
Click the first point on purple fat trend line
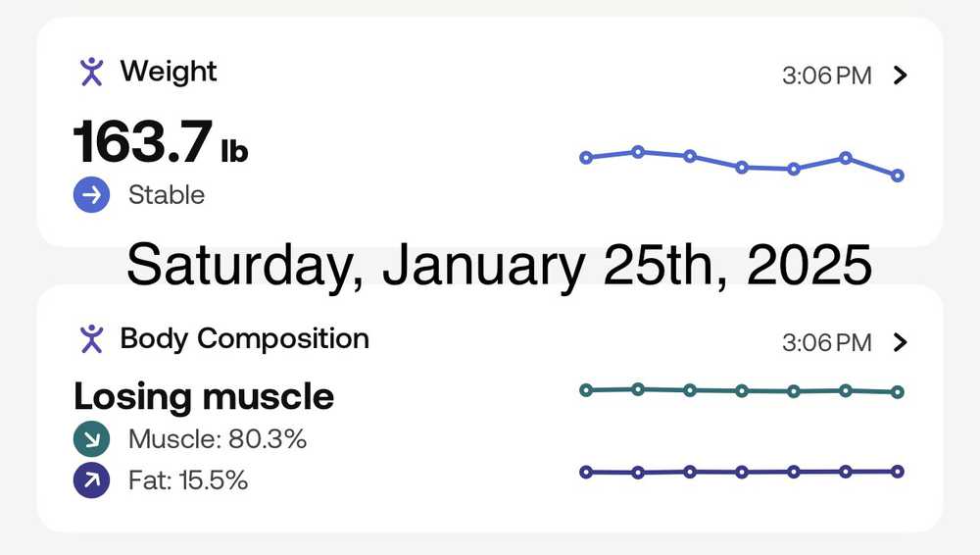(586, 472)
